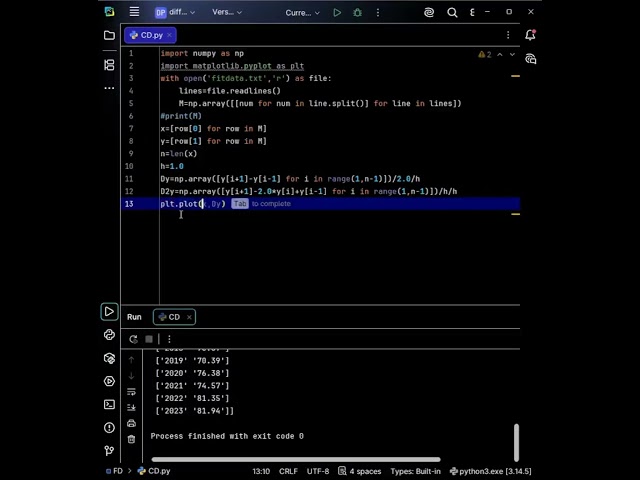640x480 pixels.
Task: Go to next highlighted problem arrow
Action: point(512,54)
